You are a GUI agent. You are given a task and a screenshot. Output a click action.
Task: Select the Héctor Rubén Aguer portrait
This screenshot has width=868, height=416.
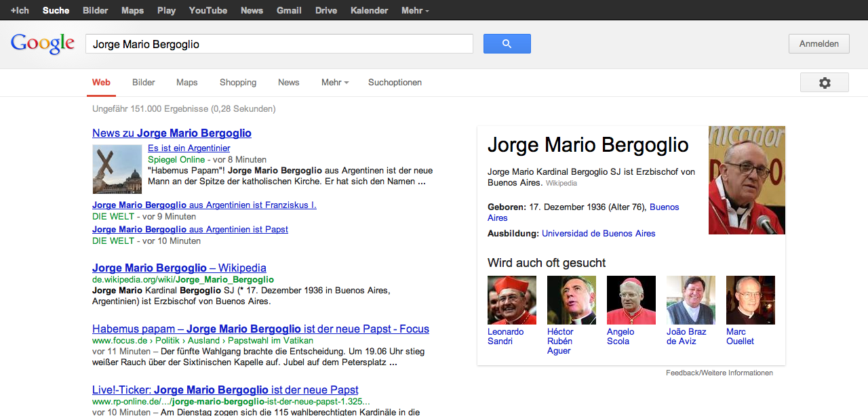[x=571, y=300]
